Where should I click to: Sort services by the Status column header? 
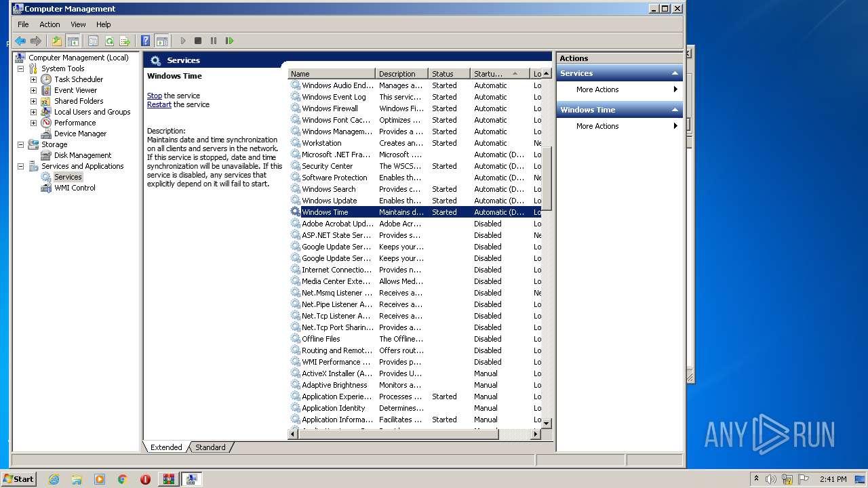[x=449, y=74]
